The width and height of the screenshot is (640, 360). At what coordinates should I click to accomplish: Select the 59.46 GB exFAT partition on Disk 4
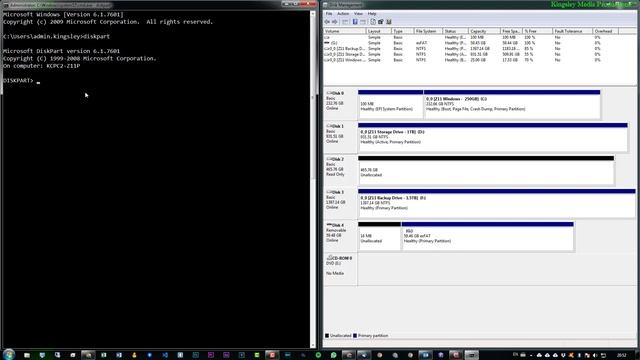pyautogui.click(x=487, y=236)
